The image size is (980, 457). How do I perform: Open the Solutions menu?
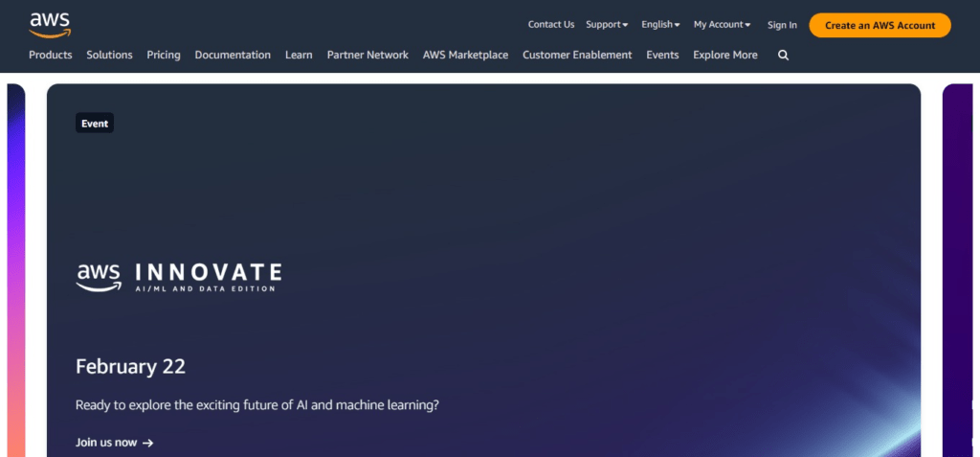coord(109,56)
